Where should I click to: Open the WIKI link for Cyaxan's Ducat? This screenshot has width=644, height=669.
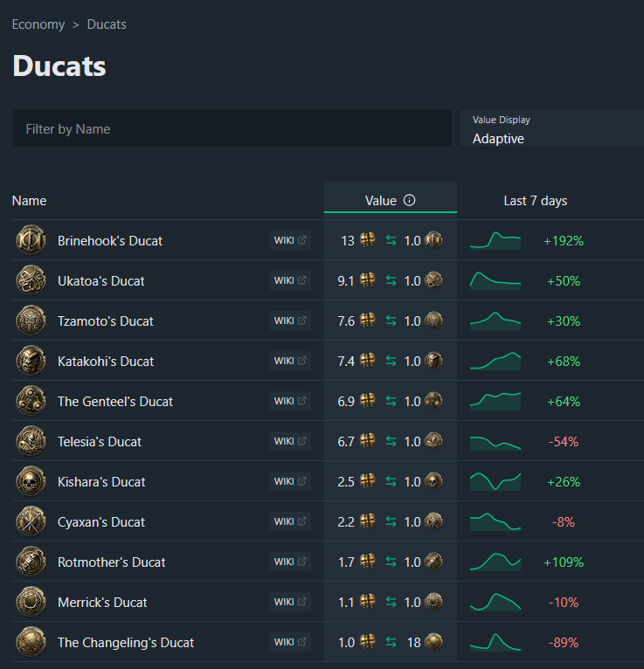(x=290, y=521)
